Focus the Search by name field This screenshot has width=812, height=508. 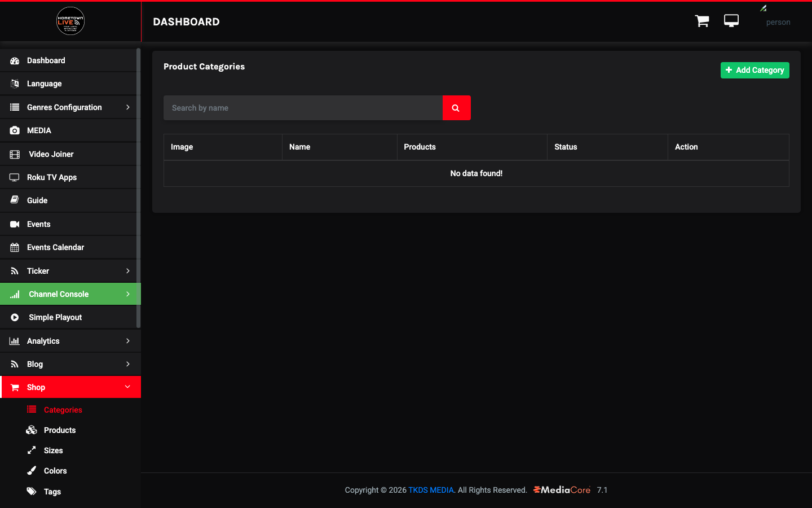(x=303, y=108)
